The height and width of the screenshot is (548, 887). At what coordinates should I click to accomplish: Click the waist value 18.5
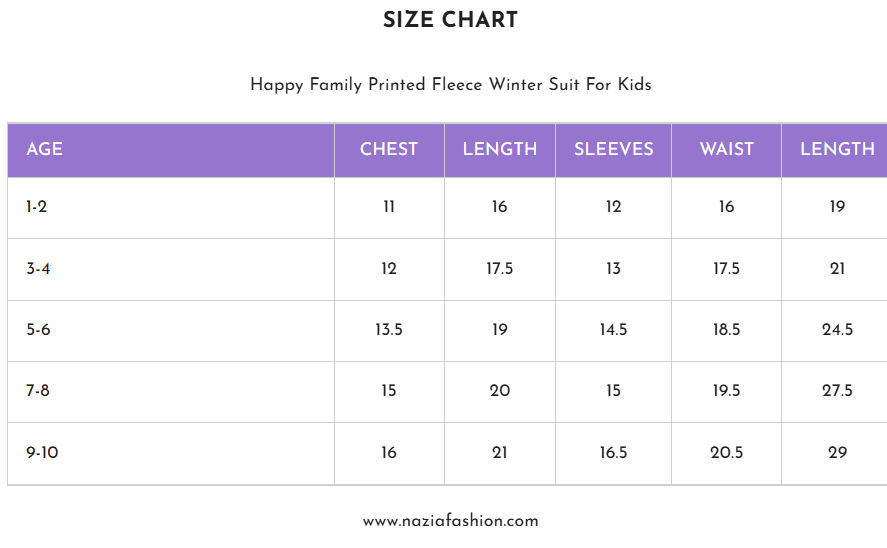(726, 330)
